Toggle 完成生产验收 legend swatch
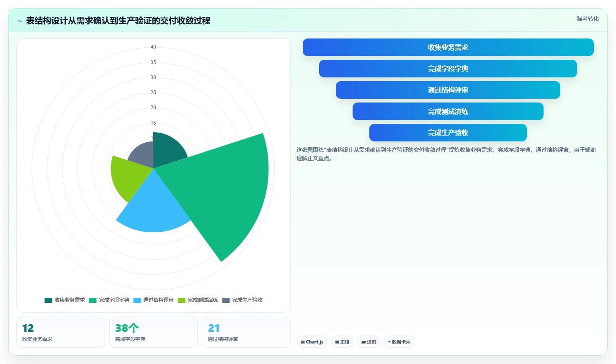The image size is (616, 364). [226, 300]
